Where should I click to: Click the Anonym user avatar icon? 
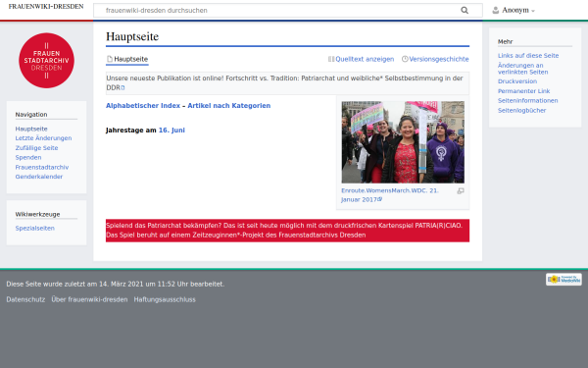click(x=495, y=10)
